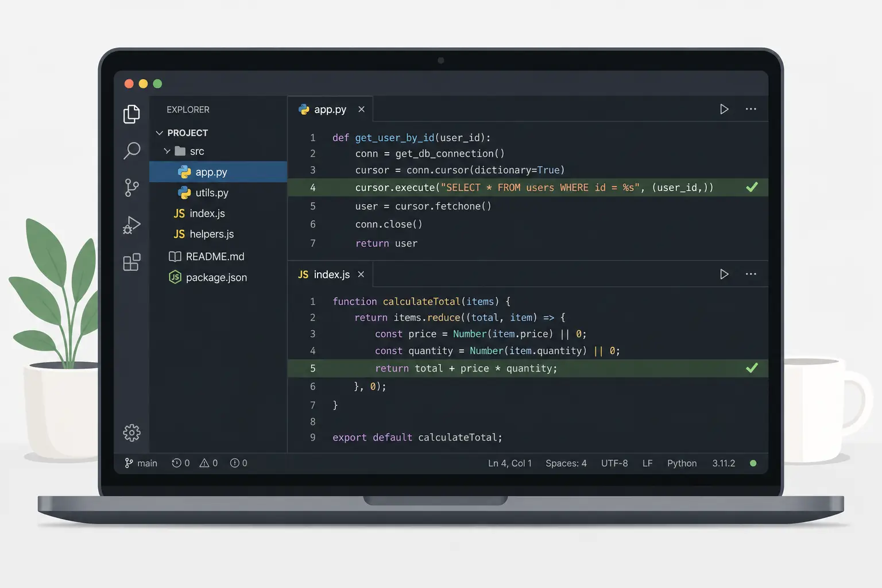The height and width of the screenshot is (588, 882).
Task: Open utils.py in the explorer tree
Action: click(218, 192)
